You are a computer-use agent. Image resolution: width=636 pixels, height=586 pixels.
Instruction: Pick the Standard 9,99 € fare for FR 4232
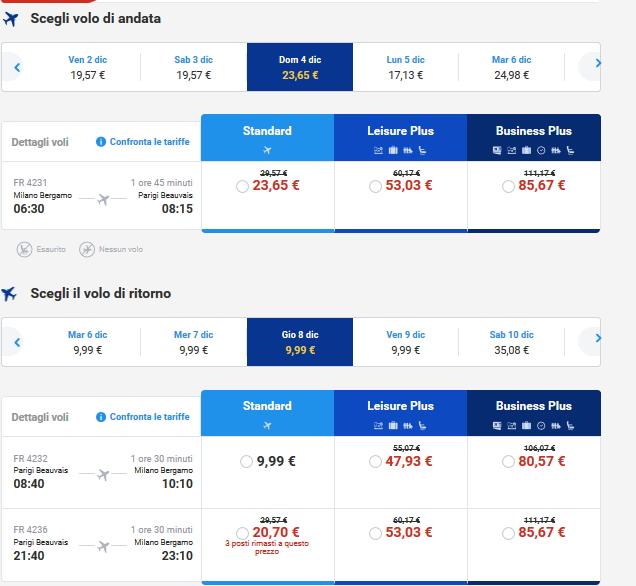click(x=246, y=462)
